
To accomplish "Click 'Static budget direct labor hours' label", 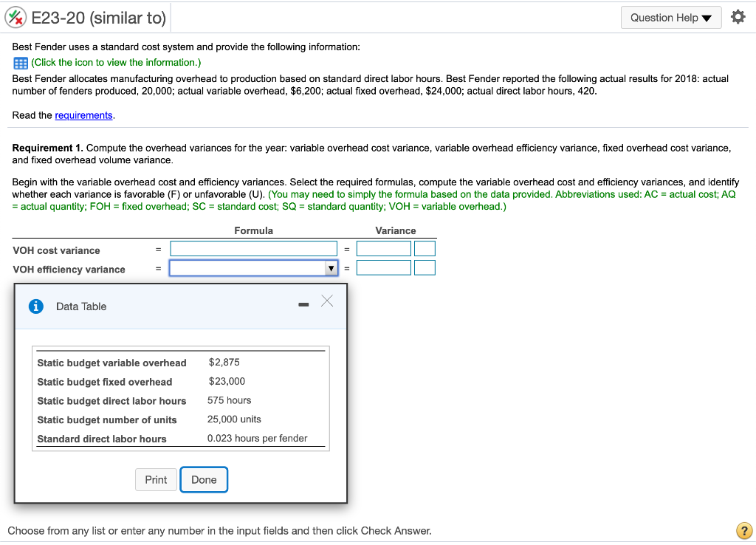I will coord(112,401).
